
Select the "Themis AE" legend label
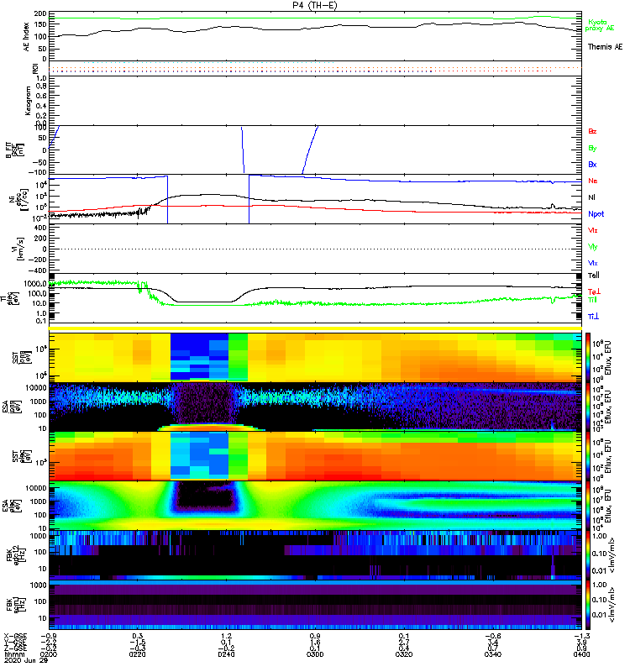(x=605, y=47)
